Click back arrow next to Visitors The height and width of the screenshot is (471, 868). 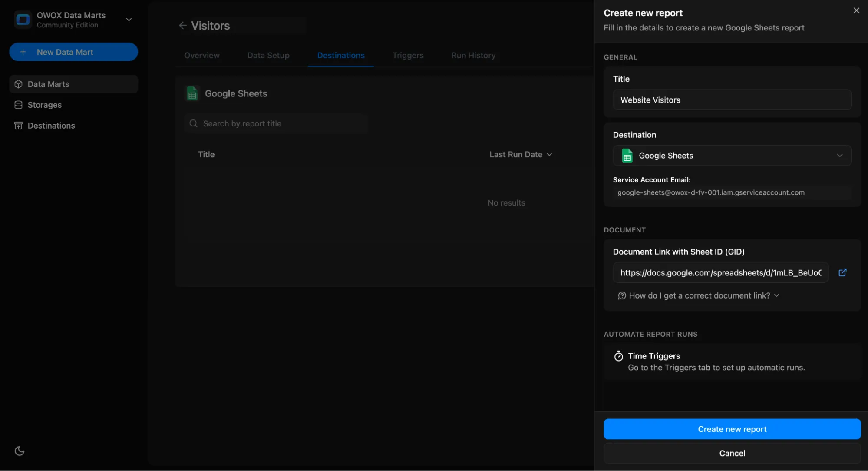point(183,26)
